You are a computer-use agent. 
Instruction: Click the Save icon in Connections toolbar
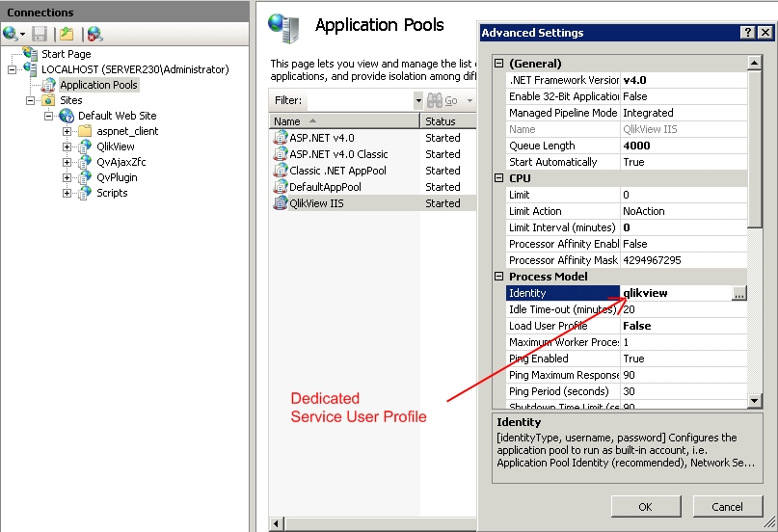40,34
